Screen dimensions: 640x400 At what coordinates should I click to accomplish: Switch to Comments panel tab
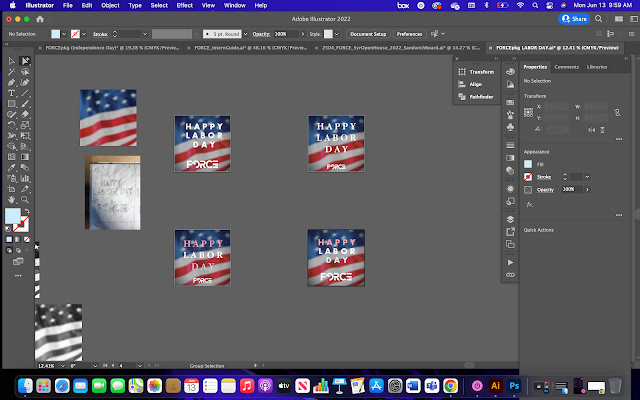point(567,67)
